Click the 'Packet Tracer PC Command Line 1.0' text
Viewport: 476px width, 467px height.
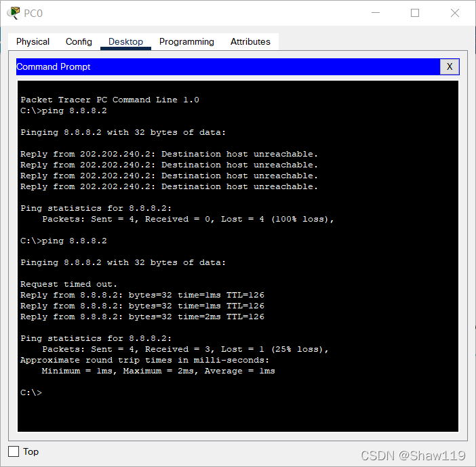click(x=110, y=100)
